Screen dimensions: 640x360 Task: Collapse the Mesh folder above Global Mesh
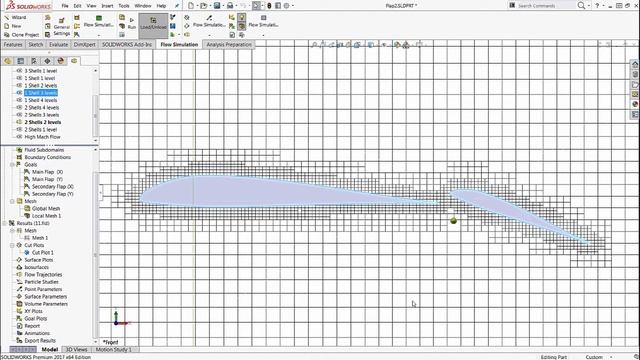[12, 201]
